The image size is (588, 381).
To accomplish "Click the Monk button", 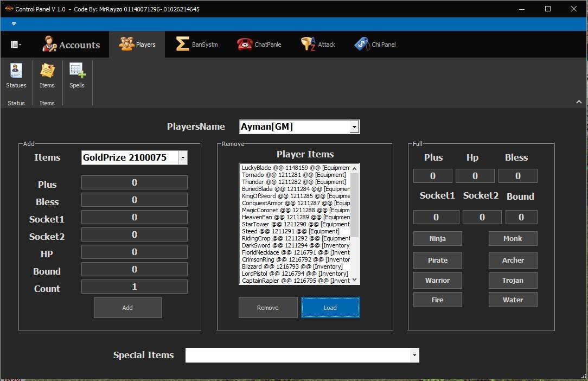I will [x=513, y=238].
